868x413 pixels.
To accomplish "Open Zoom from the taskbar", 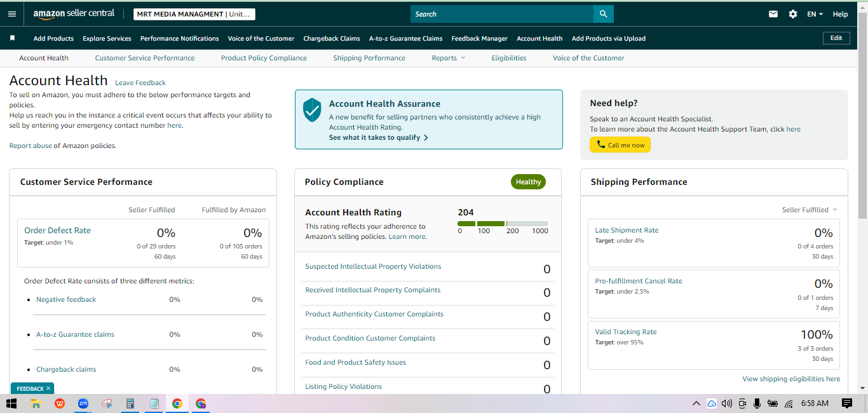I will tap(83, 403).
